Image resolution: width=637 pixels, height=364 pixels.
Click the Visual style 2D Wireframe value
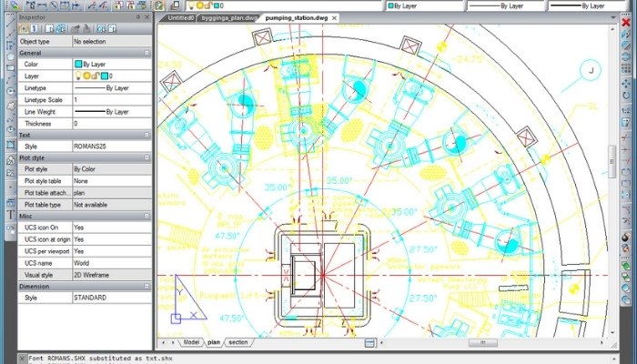(x=112, y=275)
